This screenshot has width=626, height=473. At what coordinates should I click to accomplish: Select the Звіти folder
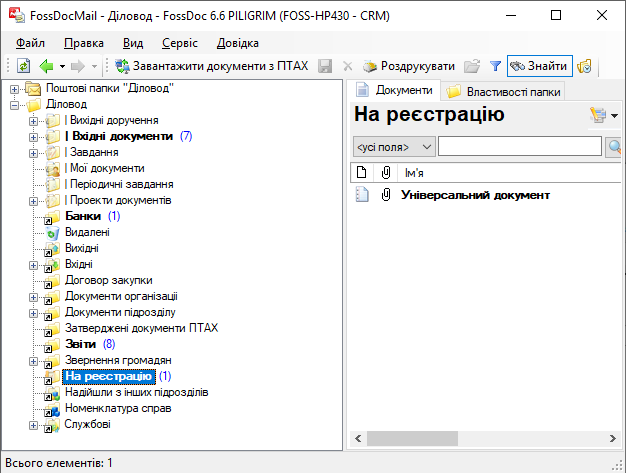tap(81, 344)
